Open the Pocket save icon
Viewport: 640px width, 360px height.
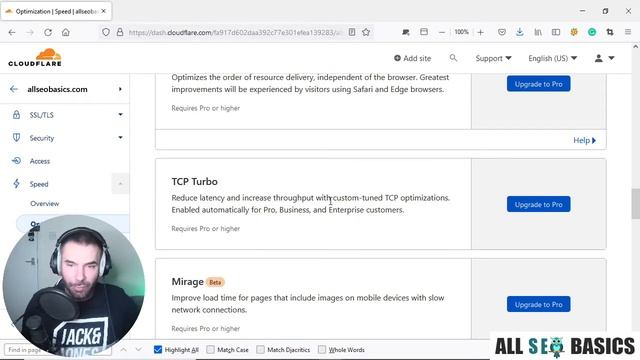(502, 32)
